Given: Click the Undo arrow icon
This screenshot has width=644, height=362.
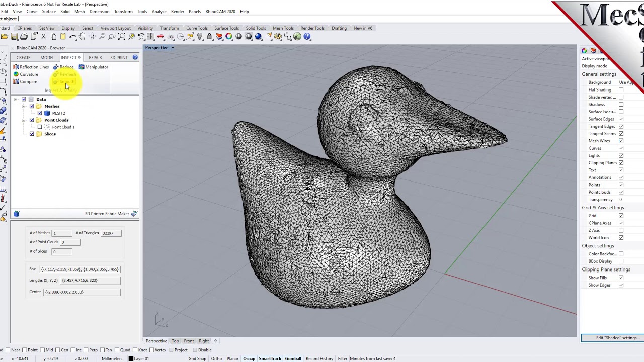Looking at the screenshot, I should (73, 36).
